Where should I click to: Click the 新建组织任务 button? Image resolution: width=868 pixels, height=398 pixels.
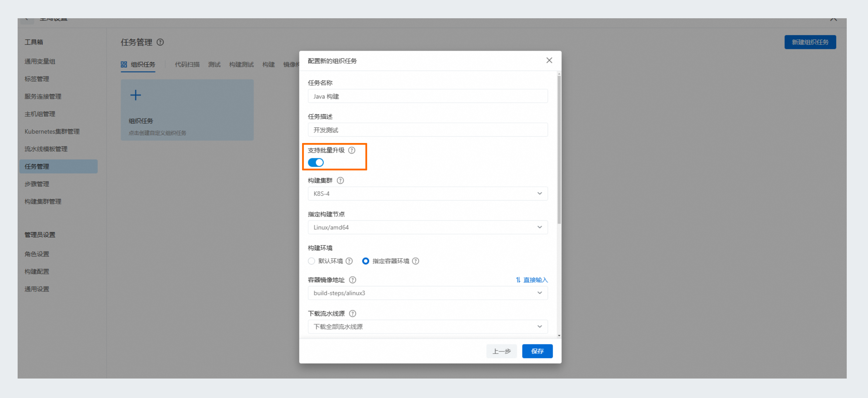pyautogui.click(x=810, y=42)
